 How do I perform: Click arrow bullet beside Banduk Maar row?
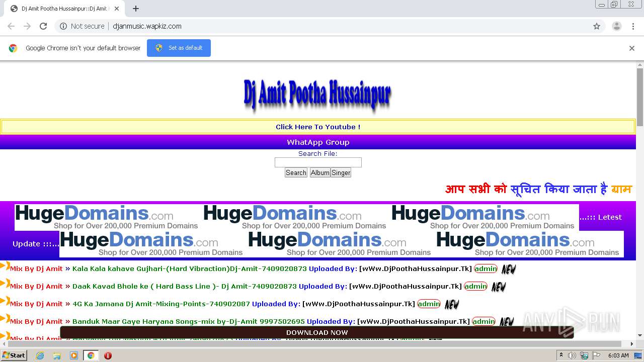5,318
